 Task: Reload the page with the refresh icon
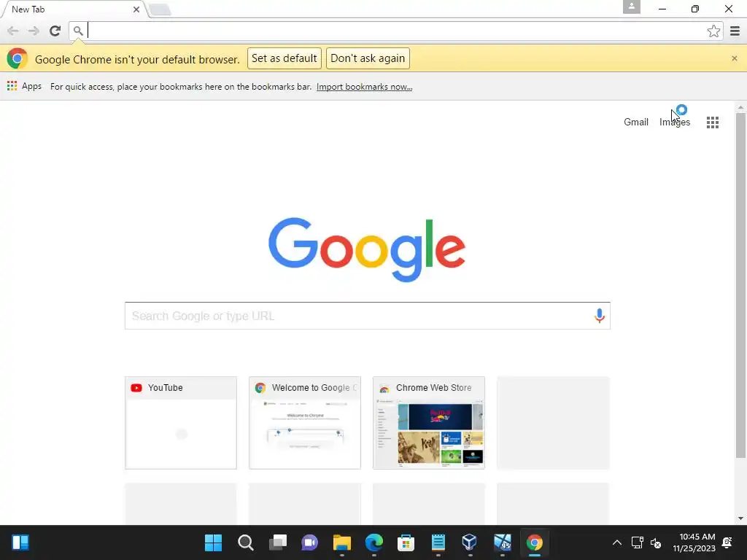55,31
